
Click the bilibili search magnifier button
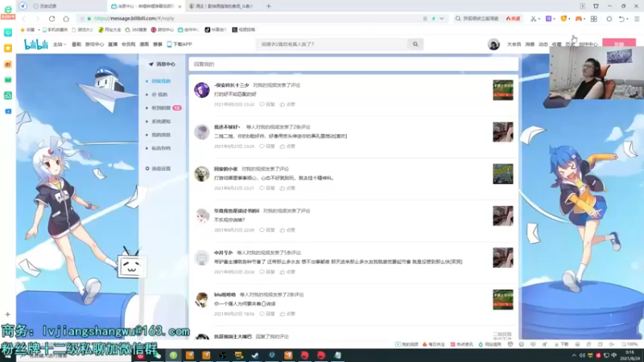pyautogui.click(x=415, y=44)
